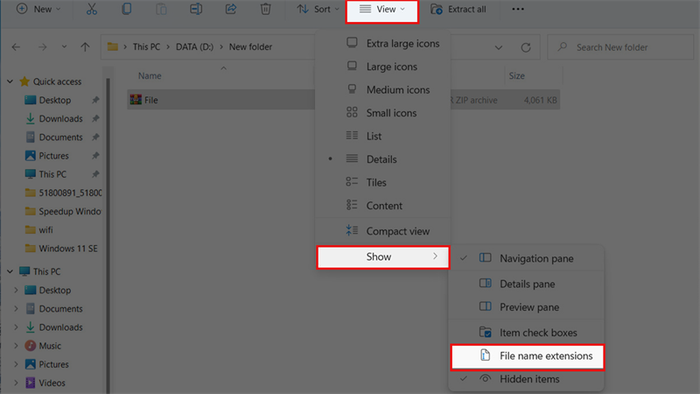Go forward with the right arrow

pyautogui.click(x=42, y=47)
